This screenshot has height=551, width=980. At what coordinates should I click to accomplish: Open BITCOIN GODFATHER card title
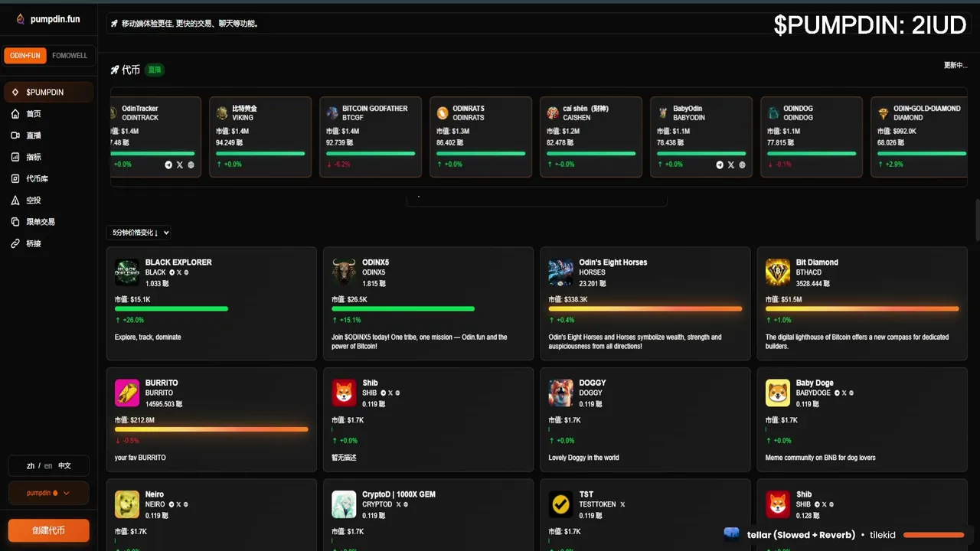coord(375,109)
